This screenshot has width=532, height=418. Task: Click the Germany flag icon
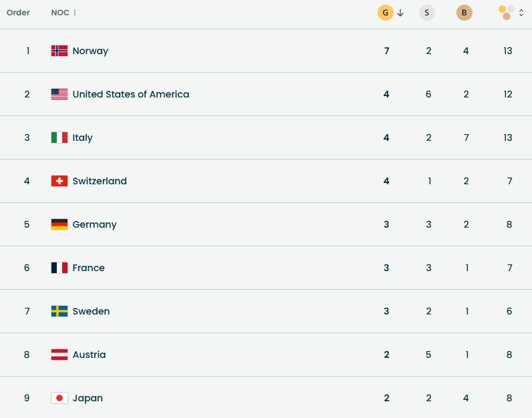[59, 224]
